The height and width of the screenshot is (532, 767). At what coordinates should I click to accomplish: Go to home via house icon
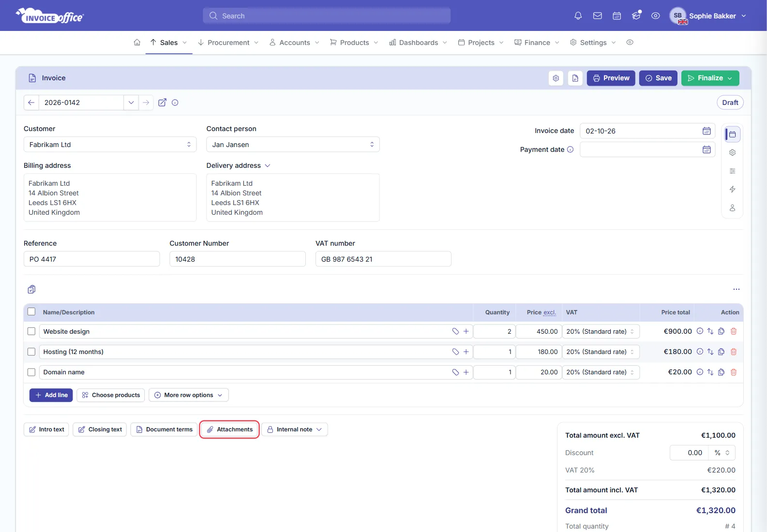point(137,43)
